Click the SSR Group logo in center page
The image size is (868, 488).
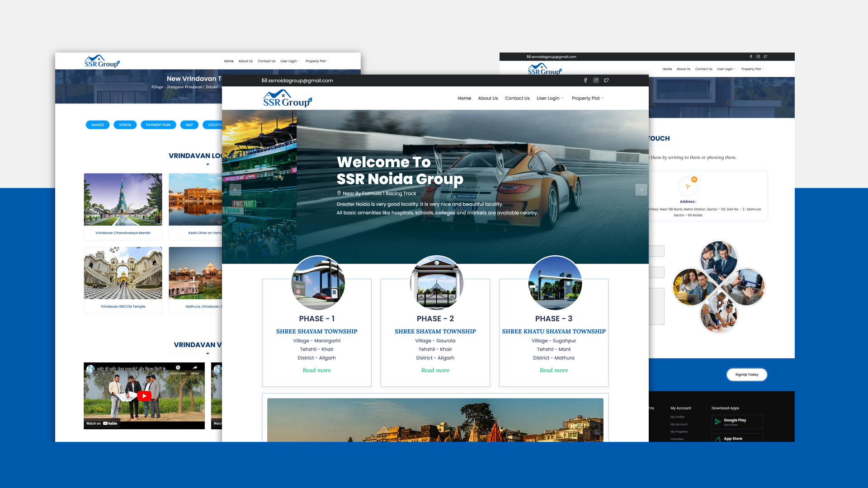[288, 99]
